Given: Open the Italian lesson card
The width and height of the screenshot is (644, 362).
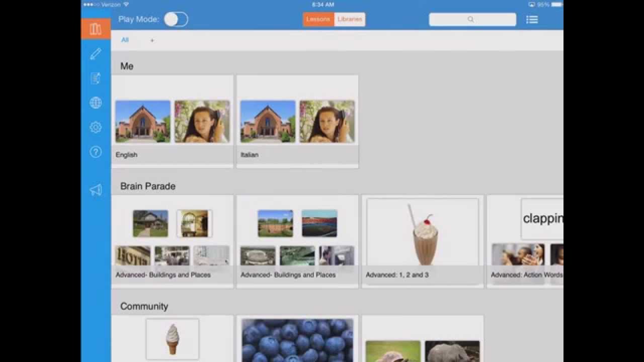Looking at the screenshot, I should coord(297,122).
